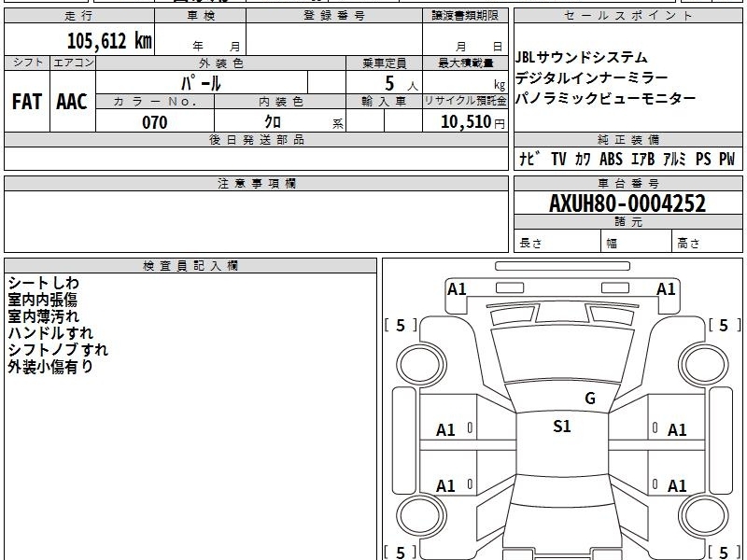Select the inspector note 室内内張傷
This screenshot has height=560, width=747.
(42, 300)
